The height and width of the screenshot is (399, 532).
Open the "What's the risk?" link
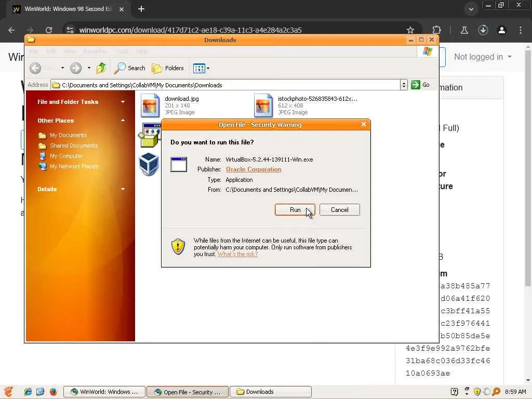click(x=237, y=254)
